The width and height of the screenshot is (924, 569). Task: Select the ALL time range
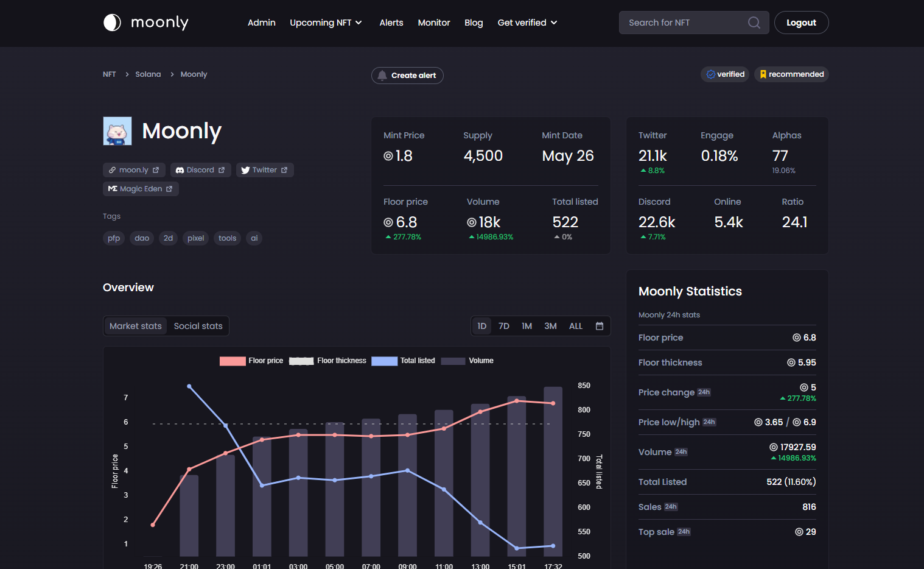(x=576, y=326)
